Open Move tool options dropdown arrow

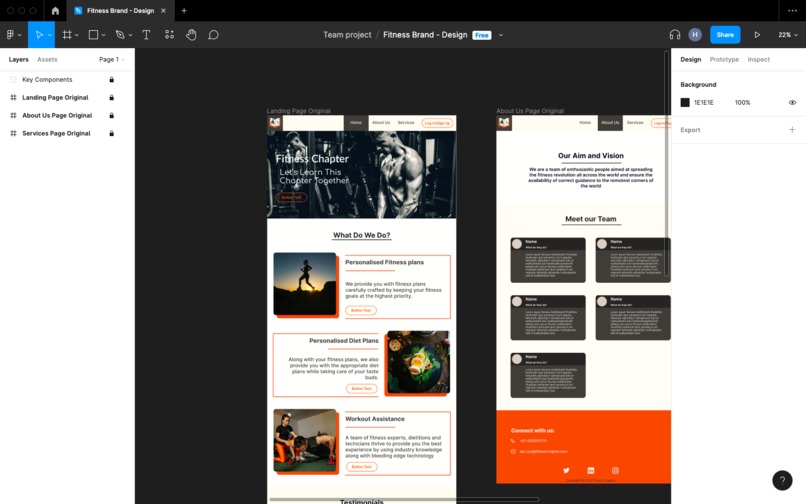tap(50, 35)
